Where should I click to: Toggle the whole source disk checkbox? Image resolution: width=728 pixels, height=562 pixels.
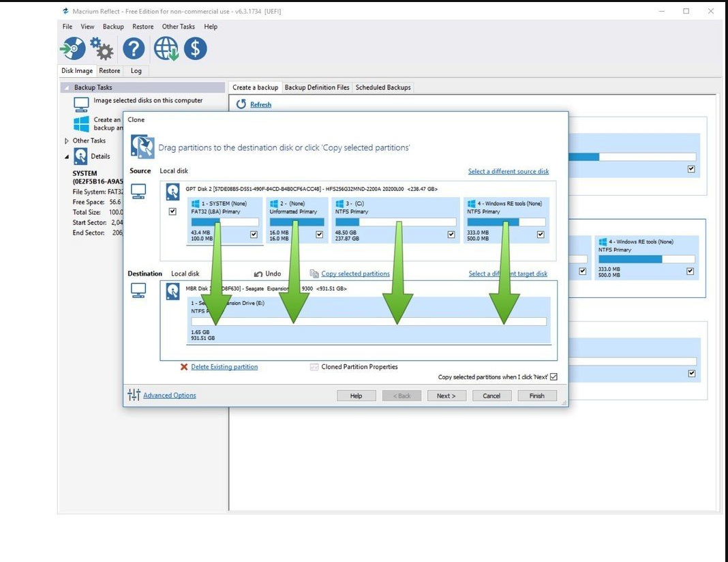[172, 211]
